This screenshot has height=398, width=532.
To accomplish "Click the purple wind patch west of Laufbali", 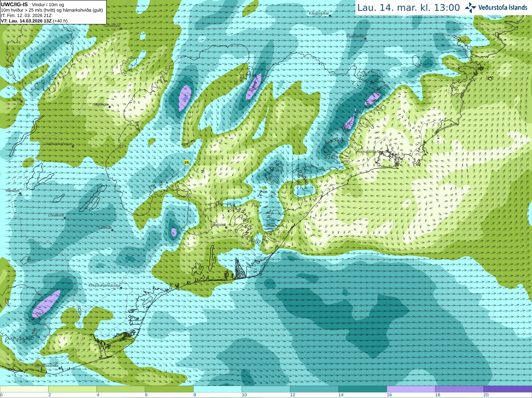I will click(x=174, y=232).
